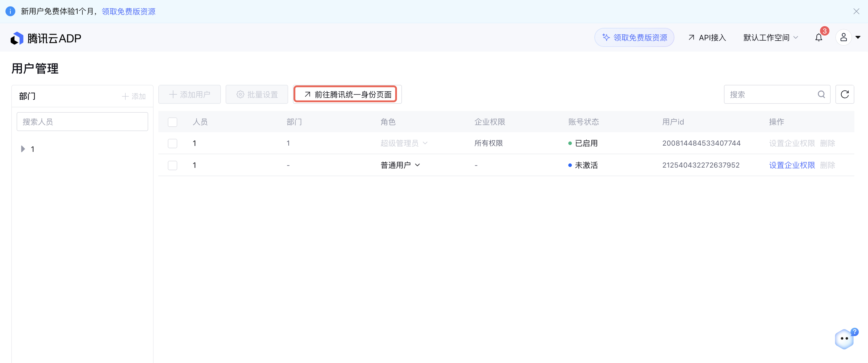868x363 pixels.
Task: Click the info icon in the banner
Action: [10, 11]
